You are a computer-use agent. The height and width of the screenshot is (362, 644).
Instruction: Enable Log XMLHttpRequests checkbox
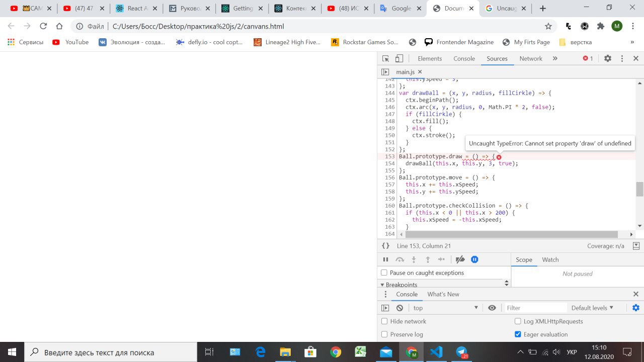click(518, 321)
